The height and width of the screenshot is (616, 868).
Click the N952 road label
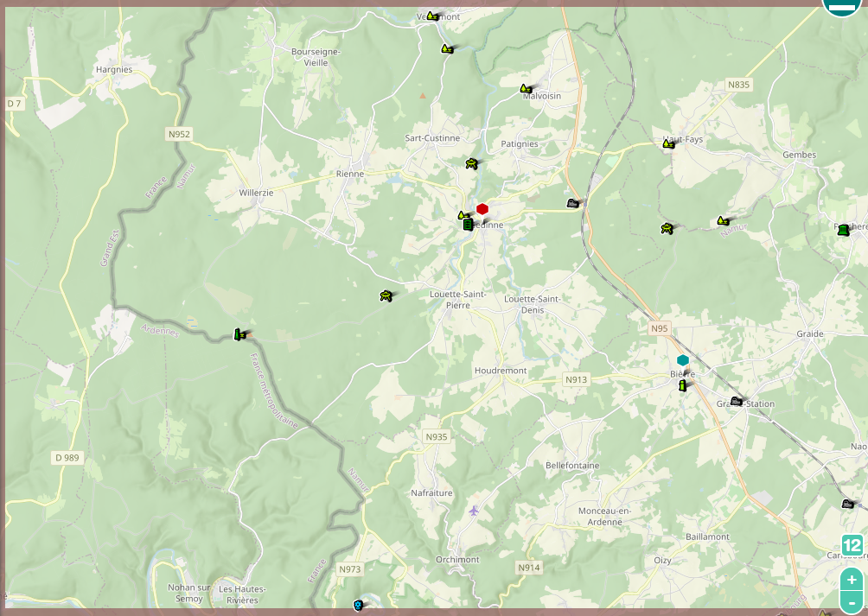click(179, 134)
